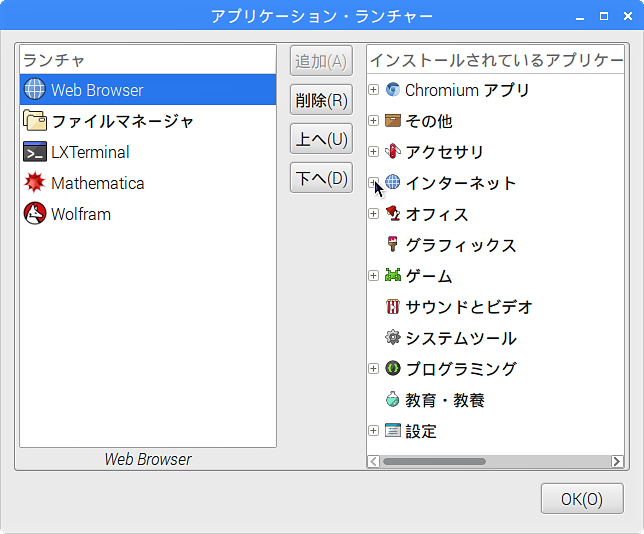Click the 削除(R) remove button

click(x=321, y=100)
